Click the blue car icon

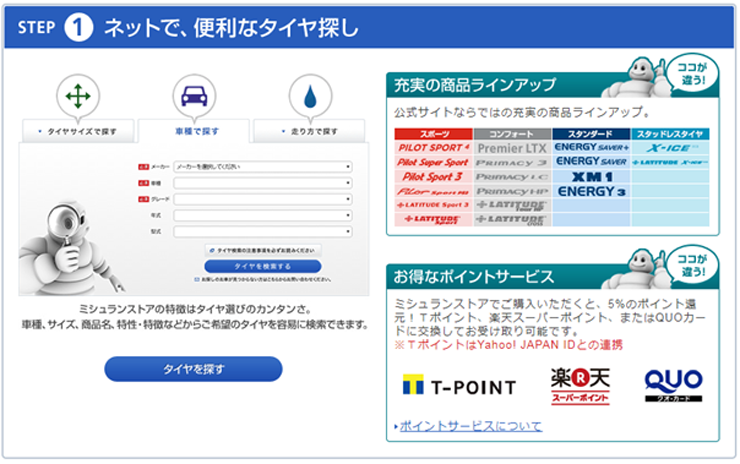click(x=194, y=96)
